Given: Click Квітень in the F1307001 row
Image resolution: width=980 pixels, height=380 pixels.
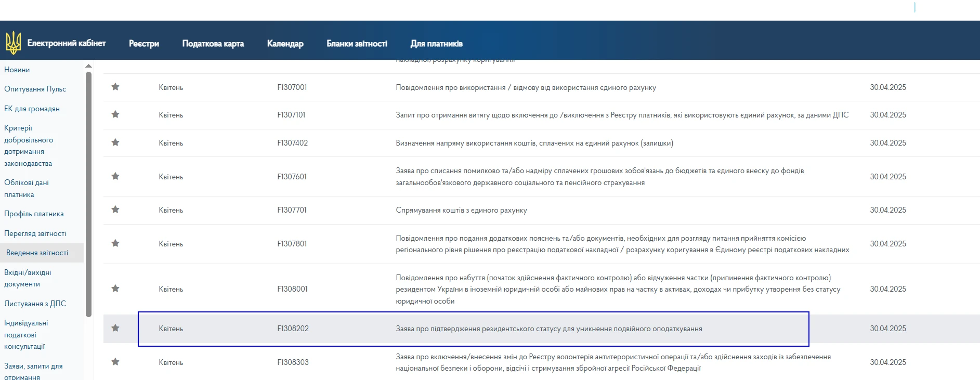Looking at the screenshot, I should tap(171, 87).
